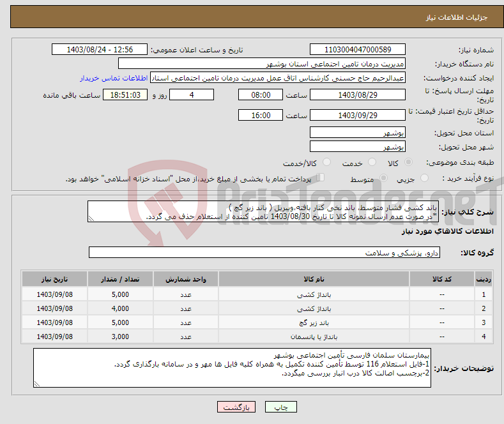The height and width of the screenshot is (424, 504).
Task: Click item name بانداژ کشی in row 2
Action: point(314,308)
